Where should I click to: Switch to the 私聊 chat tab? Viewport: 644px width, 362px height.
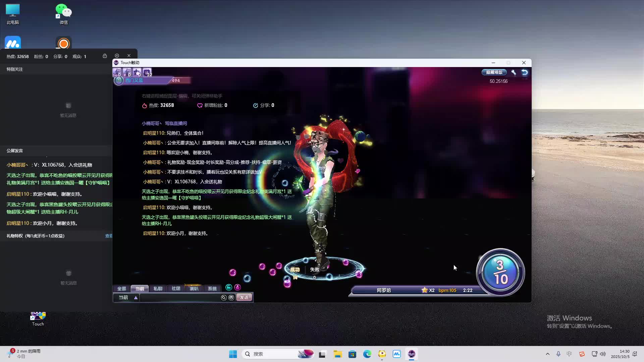pos(158,289)
